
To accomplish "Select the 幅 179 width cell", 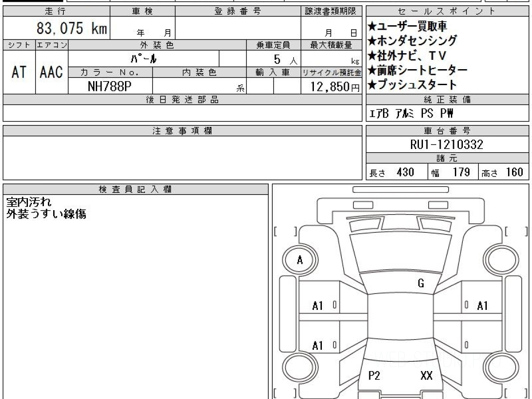I will click(453, 172).
